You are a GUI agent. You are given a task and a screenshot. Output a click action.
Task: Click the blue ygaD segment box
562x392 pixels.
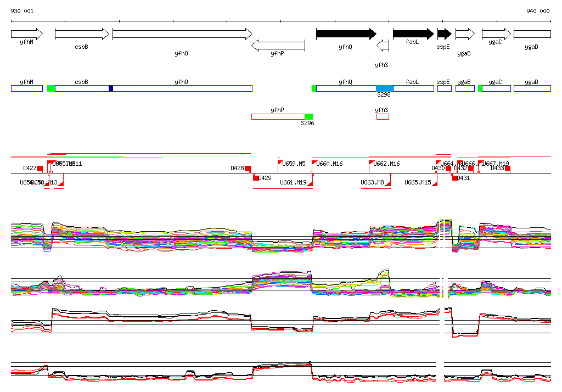tap(532, 88)
